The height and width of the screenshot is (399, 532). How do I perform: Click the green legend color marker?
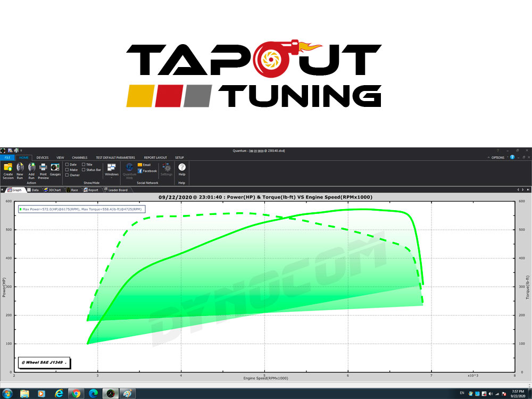pos(20,209)
